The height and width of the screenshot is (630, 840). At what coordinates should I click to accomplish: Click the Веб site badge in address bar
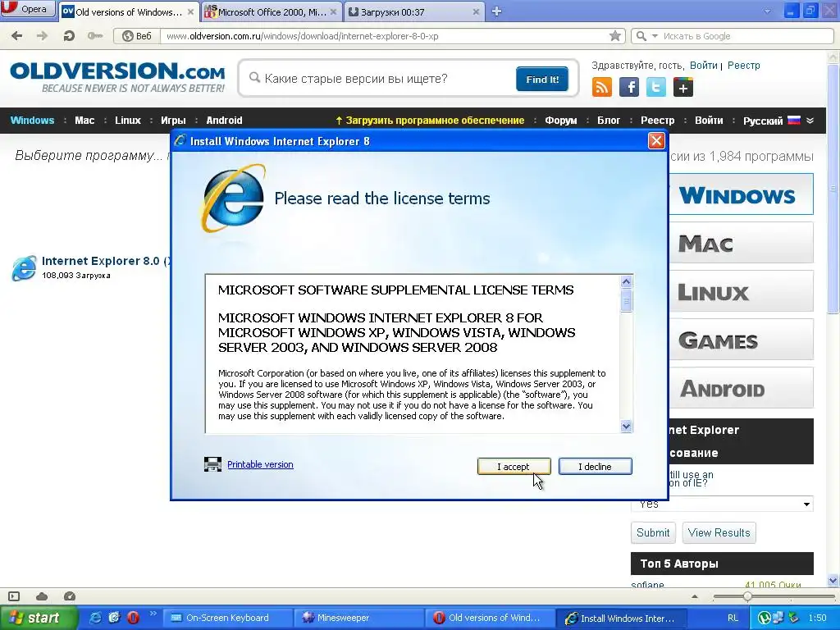pyautogui.click(x=137, y=36)
